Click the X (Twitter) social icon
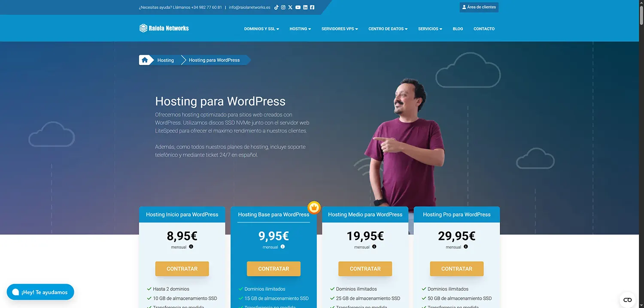This screenshot has height=308, width=644. coord(290,7)
